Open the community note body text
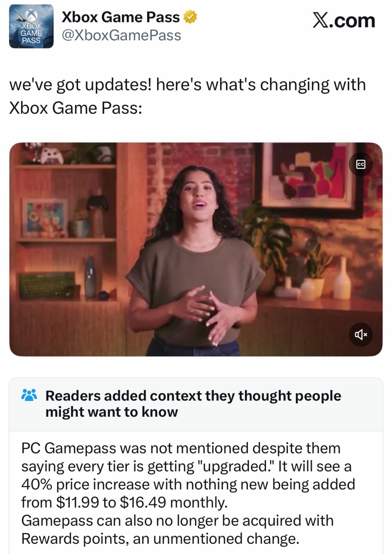The height and width of the screenshot is (554, 392). tap(188, 493)
